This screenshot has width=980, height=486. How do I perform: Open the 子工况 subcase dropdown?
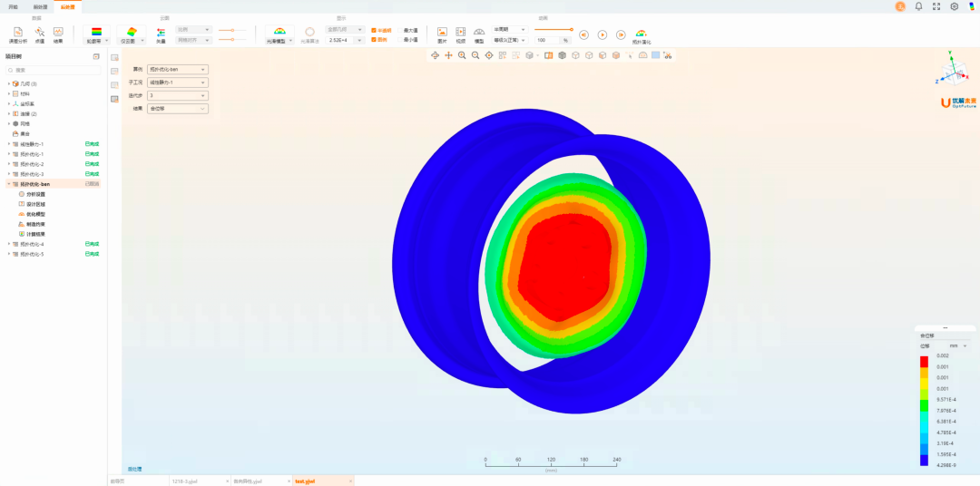(x=178, y=83)
